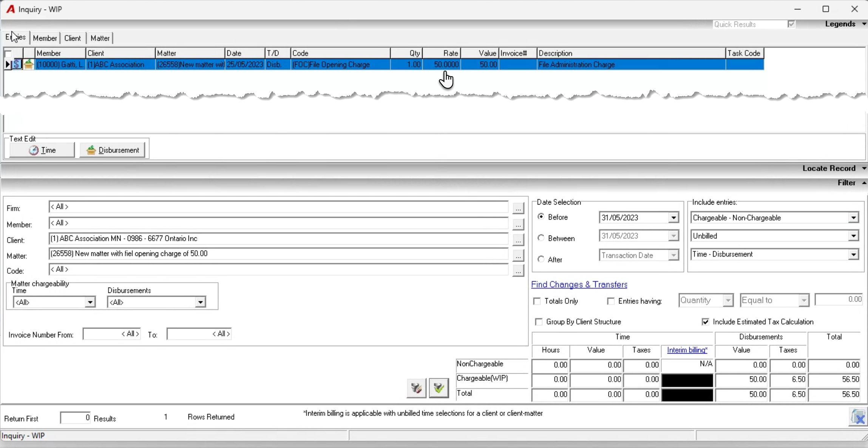Viewport: 868px width, 448px height.
Task: Open the Code browse ellipsis button
Action: pos(518,271)
